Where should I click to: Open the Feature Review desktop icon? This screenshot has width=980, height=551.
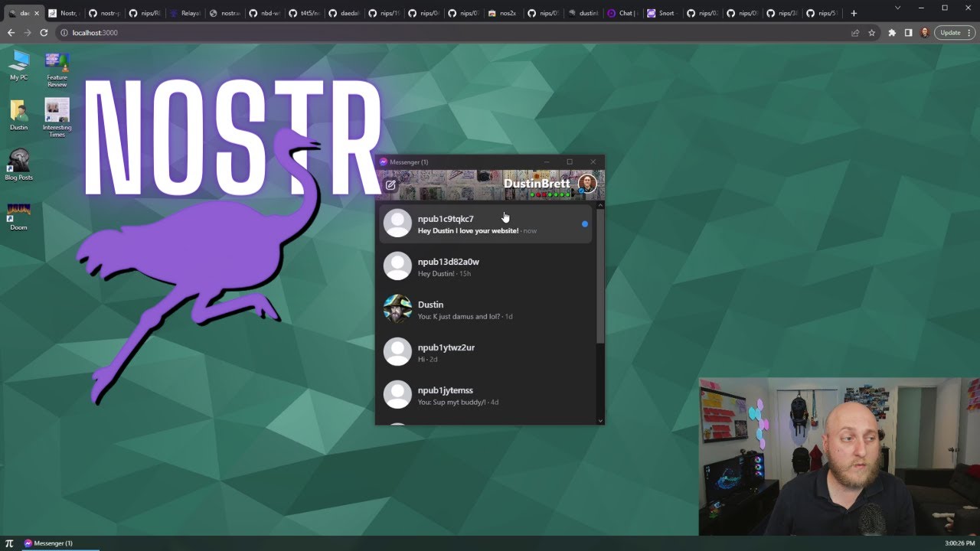(x=57, y=70)
